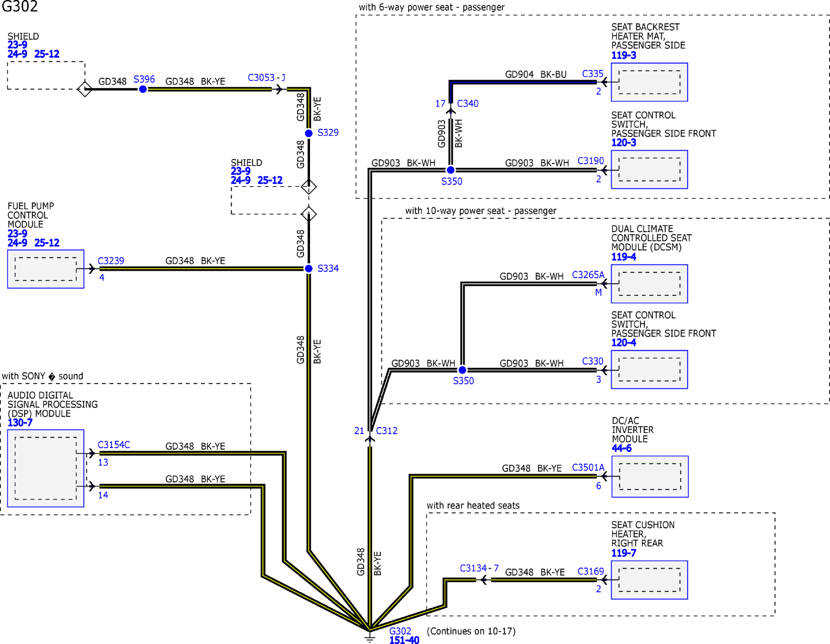Click the S334 splice dot
Screen dimensions: 830x644
pyautogui.click(x=309, y=269)
